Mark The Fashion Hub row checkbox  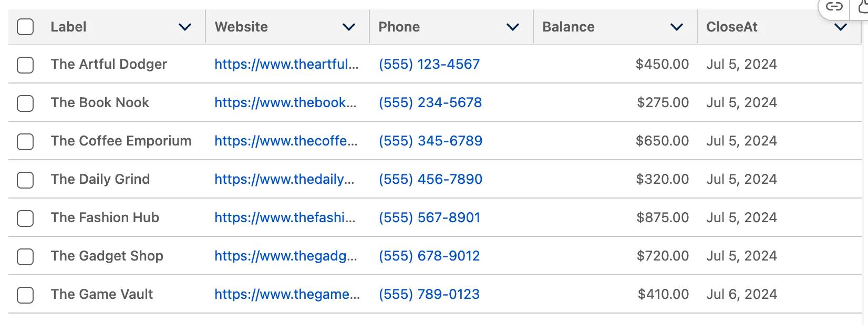pos(25,218)
